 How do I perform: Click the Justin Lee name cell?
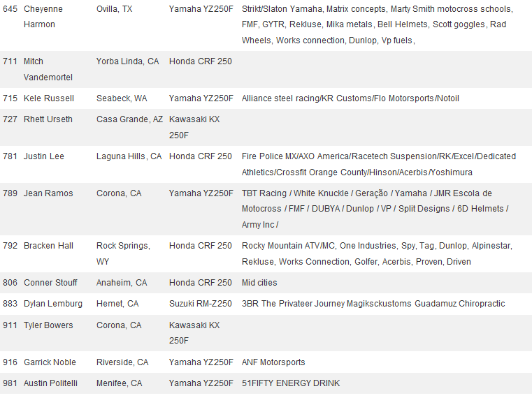point(43,156)
